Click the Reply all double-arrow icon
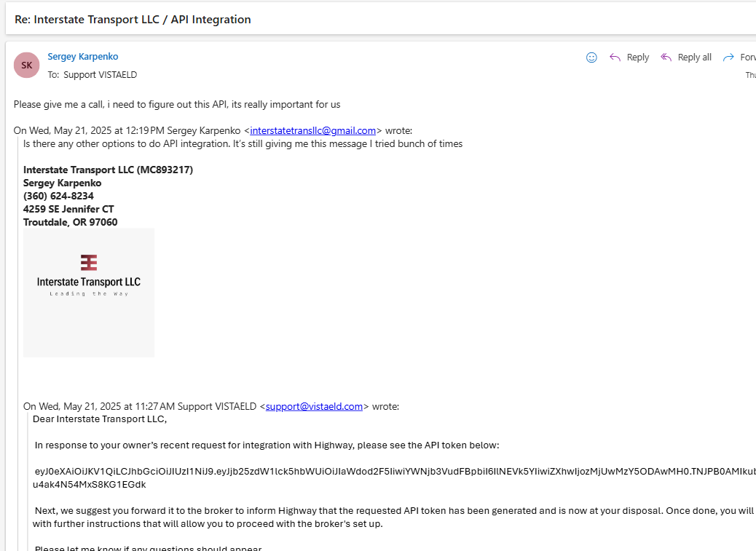The height and width of the screenshot is (551, 756). (x=666, y=58)
